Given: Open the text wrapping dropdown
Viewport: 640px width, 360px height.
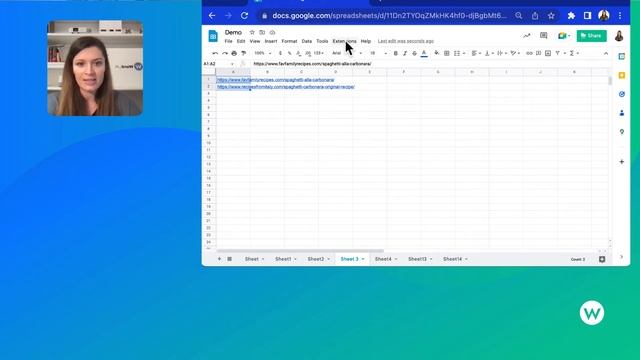Looking at the screenshot, I should [502, 53].
